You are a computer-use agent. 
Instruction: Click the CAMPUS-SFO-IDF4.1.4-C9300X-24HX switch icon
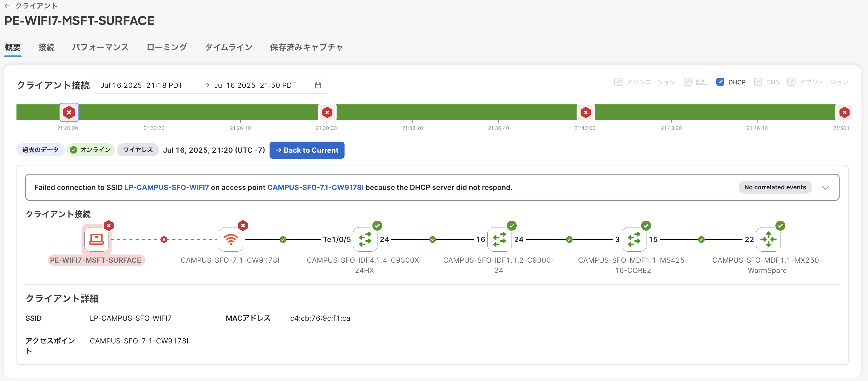pyautogui.click(x=365, y=239)
